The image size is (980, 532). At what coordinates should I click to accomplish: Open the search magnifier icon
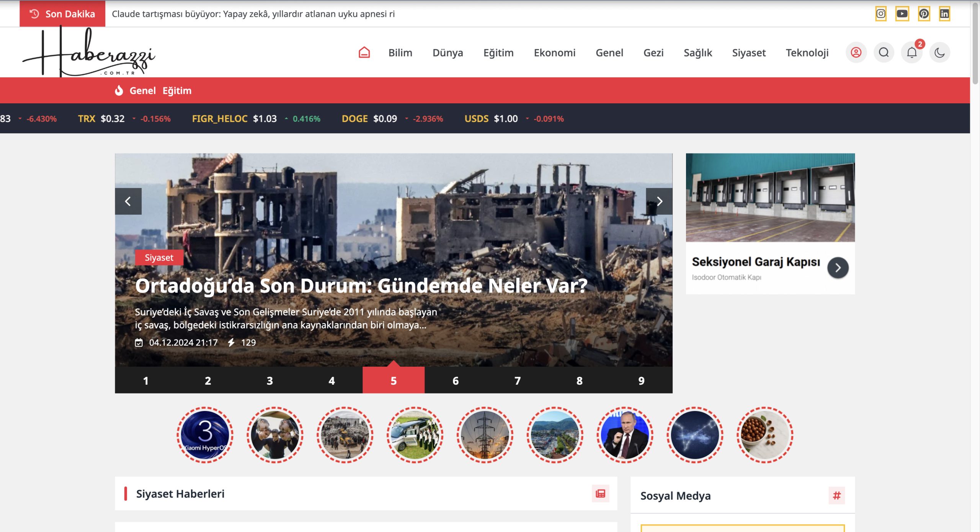[x=884, y=52]
